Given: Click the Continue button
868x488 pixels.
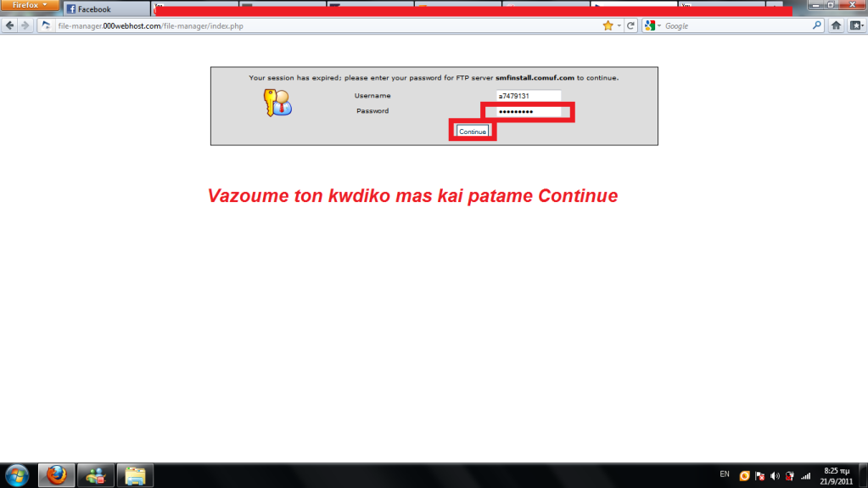Looking at the screenshot, I should [x=473, y=132].
